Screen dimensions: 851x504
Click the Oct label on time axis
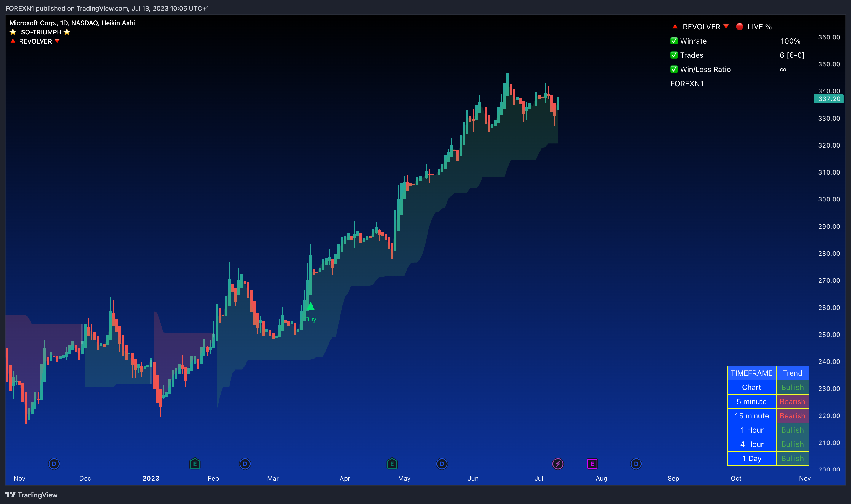click(736, 478)
